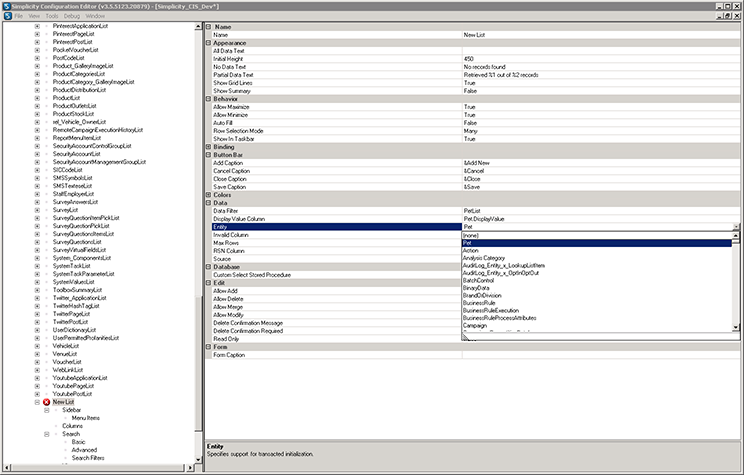Collapse the Search node under New List
The image size is (744, 475).
[x=46, y=434]
